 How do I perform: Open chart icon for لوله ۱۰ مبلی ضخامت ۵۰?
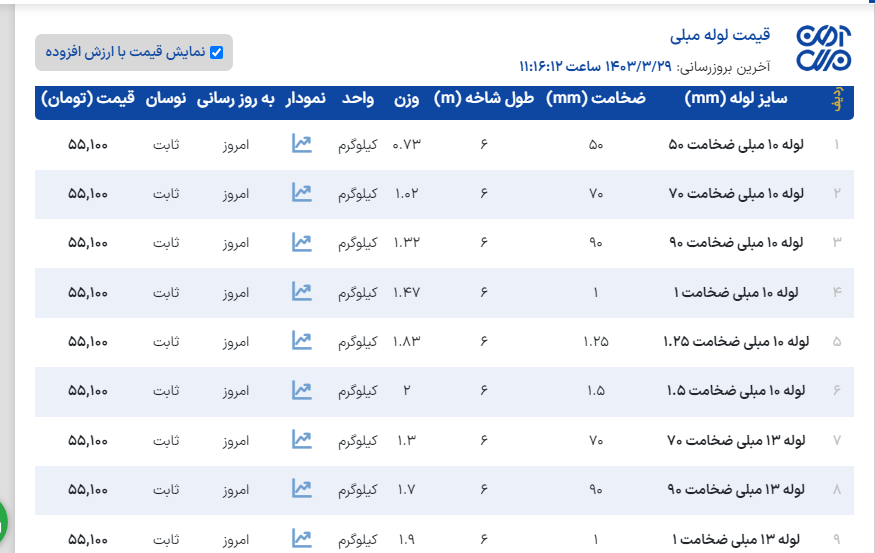tap(301, 144)
